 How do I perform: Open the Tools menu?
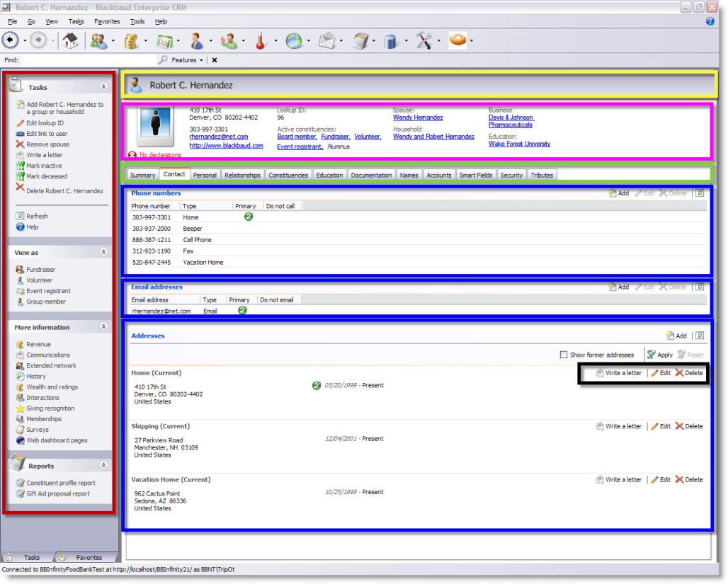pos(137,21)
